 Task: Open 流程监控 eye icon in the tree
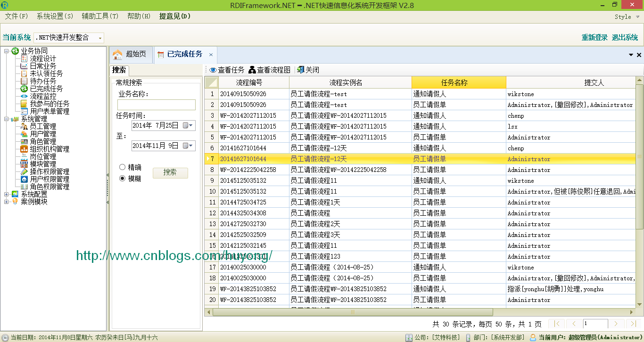point(25,96)
